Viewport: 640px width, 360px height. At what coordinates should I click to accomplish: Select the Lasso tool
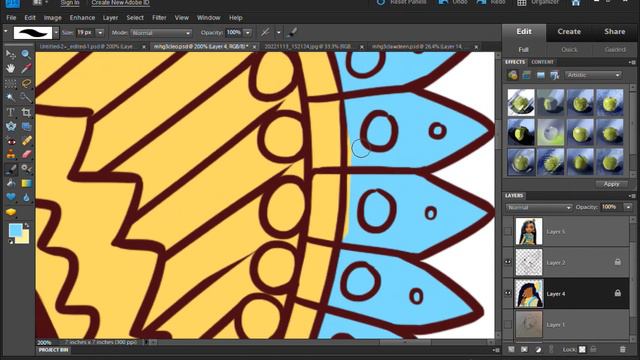point(26,83)
